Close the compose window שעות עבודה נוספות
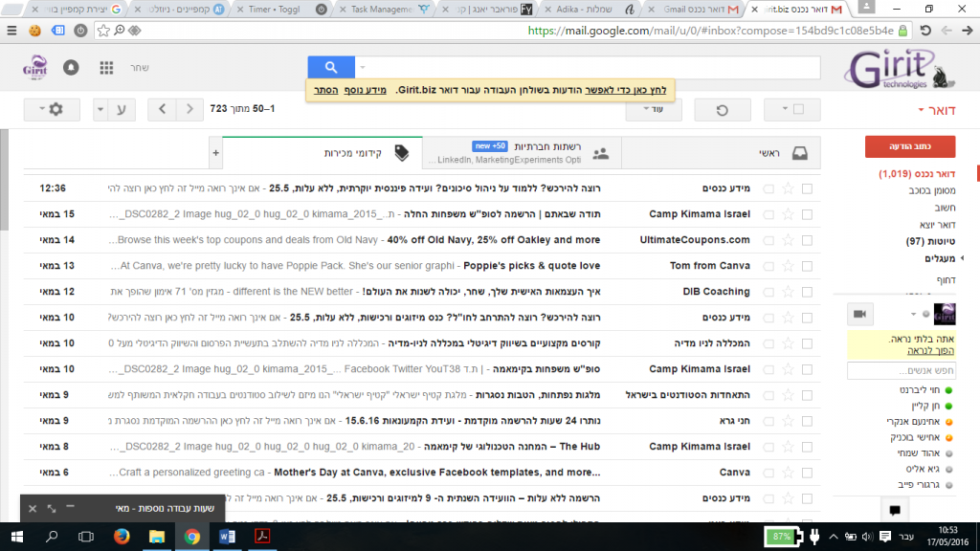980x551 pixels. [33, 509]
